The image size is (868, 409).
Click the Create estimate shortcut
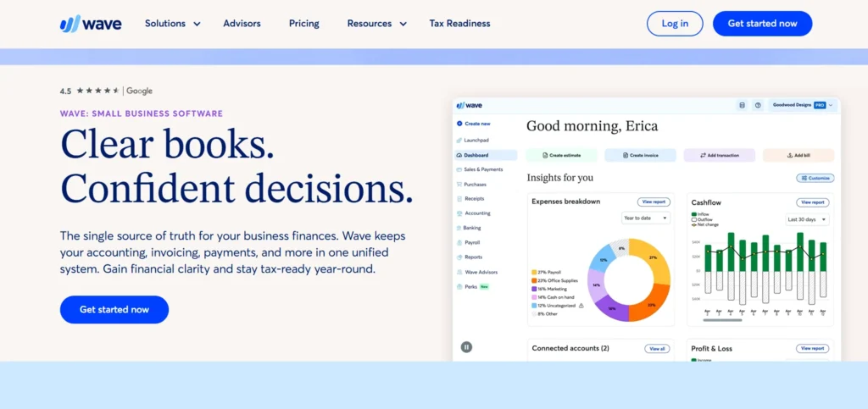[x=561, y=155]
